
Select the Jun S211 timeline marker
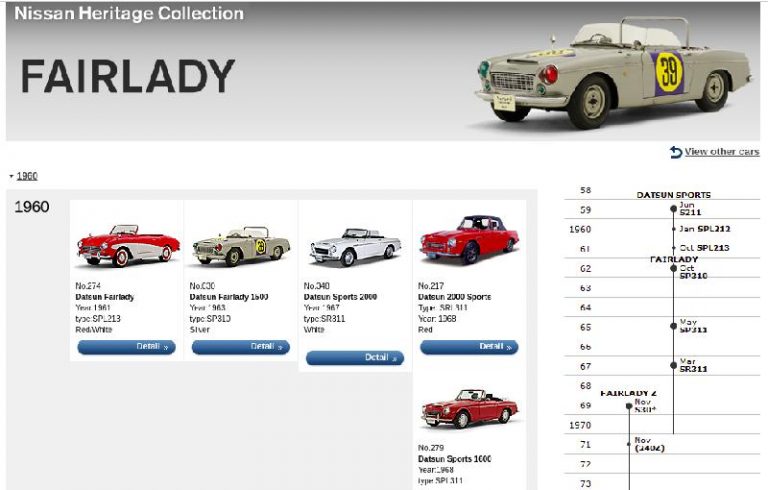click(674, 209)
